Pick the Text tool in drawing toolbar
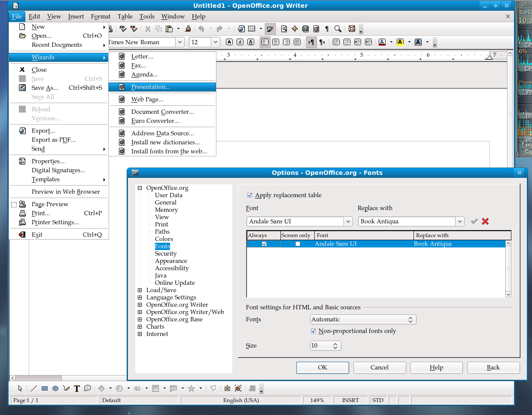The image size is (532, 415). click(77, 388)
